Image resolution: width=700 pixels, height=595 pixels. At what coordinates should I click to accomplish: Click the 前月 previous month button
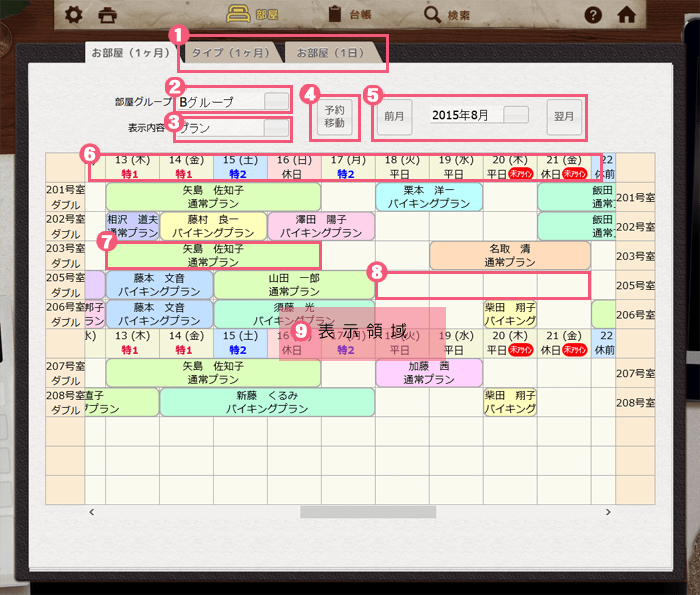[394, 116]
